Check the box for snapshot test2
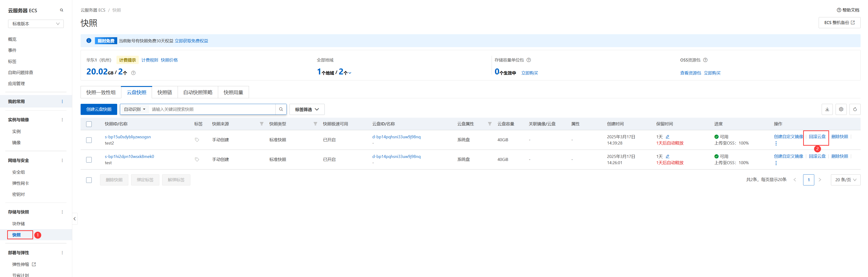The image size is (868, 277). tap(89, 140)
